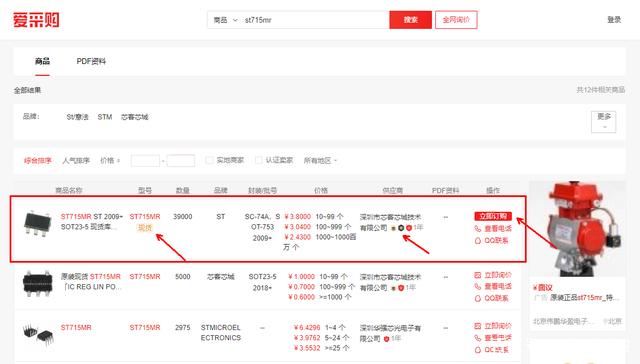
Task: Click the STMICROELECTRONICS brand cell
Action: 221,333
